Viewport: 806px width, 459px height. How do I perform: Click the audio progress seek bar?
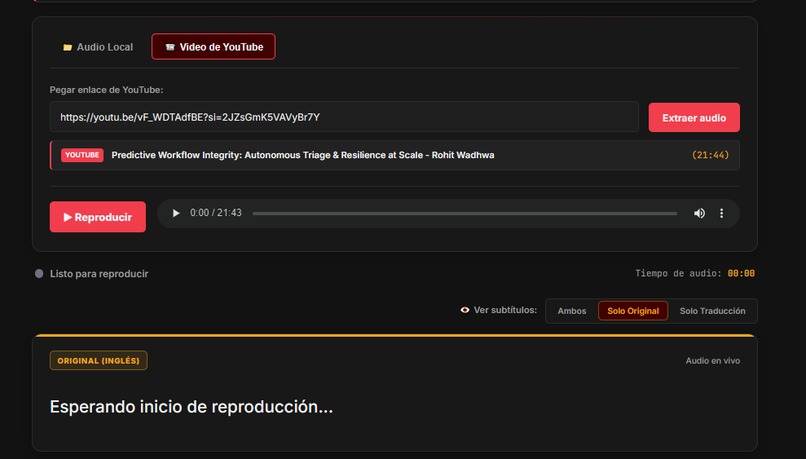(465, 213)
